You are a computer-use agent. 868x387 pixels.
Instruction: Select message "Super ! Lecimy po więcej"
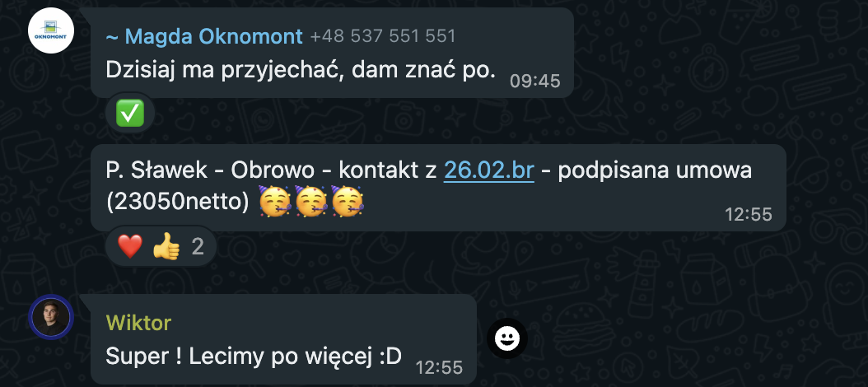pyautogui.click(x=254, y=357)
